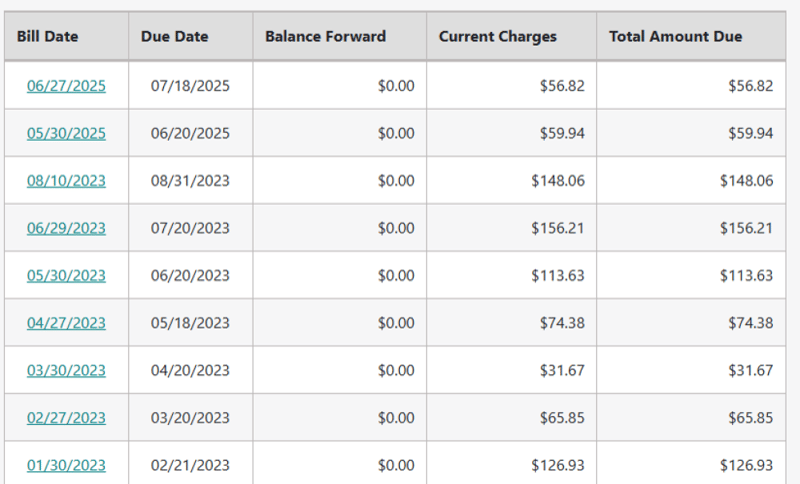Select the Balance Forward column header
Screen dimensions: 800x484
(x=325, y=37)
